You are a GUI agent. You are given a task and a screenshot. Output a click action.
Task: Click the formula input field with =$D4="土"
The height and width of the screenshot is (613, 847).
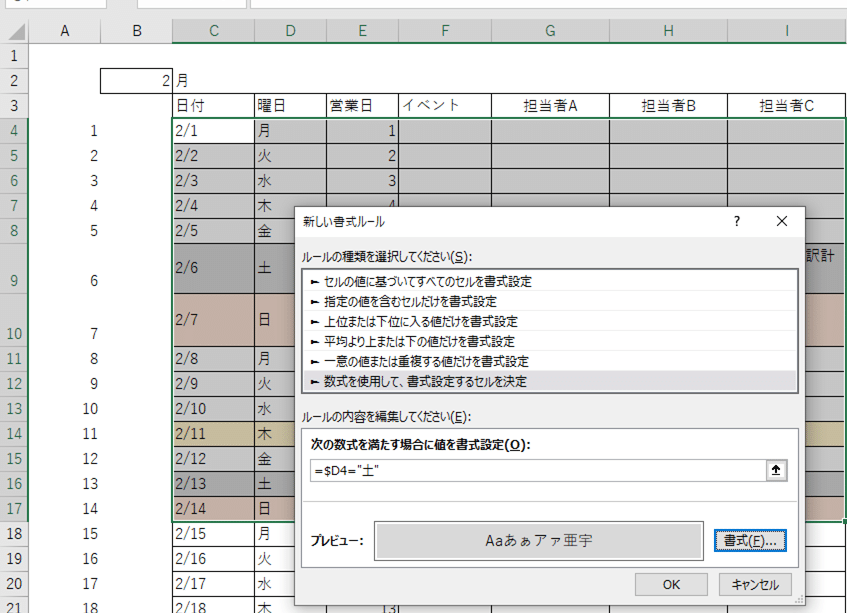(538, 470)
